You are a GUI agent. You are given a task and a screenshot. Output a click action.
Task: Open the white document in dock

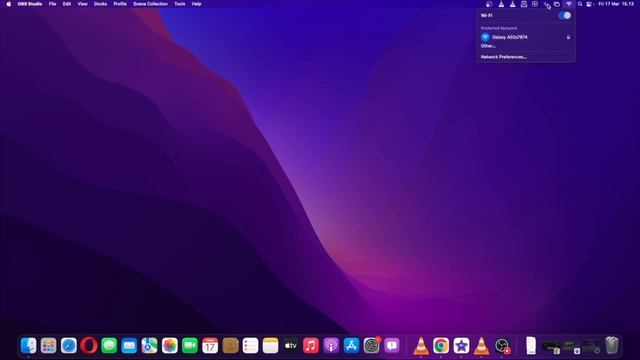[x=531, y=346]
